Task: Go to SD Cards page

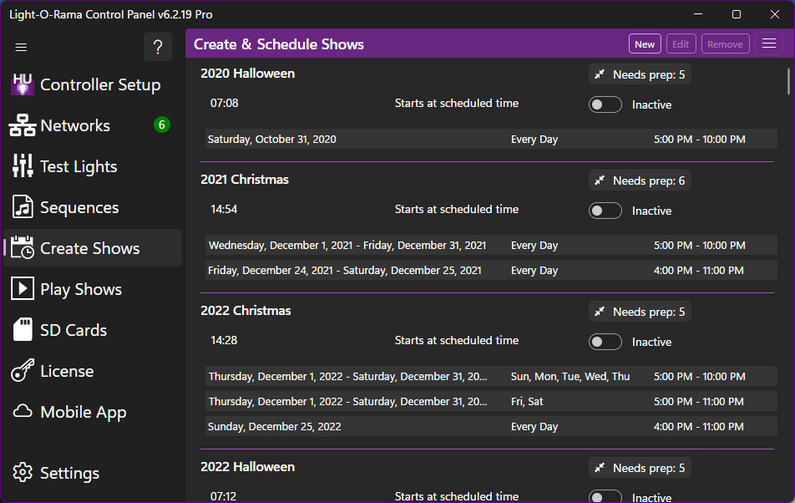Action: (74, 330)
